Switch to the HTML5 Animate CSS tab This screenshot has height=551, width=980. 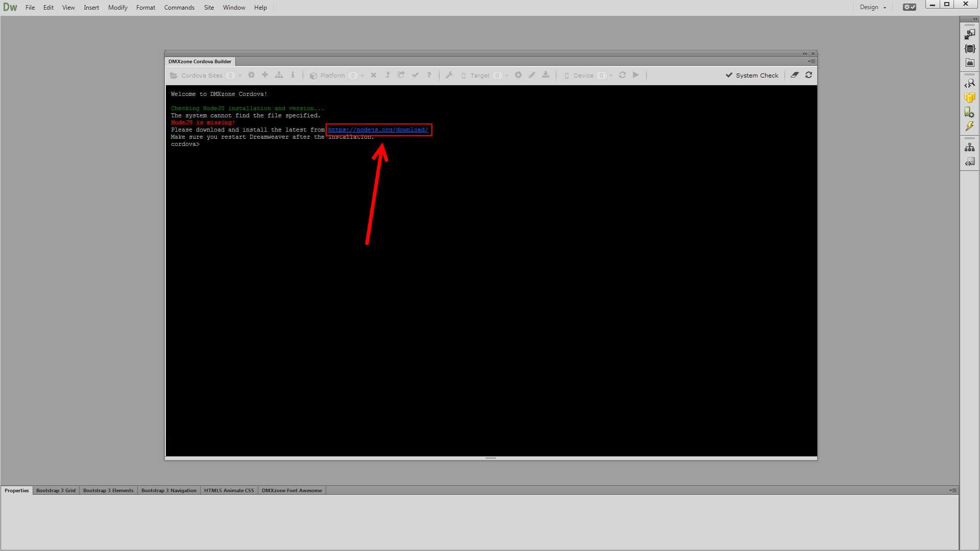click(229, 490)
